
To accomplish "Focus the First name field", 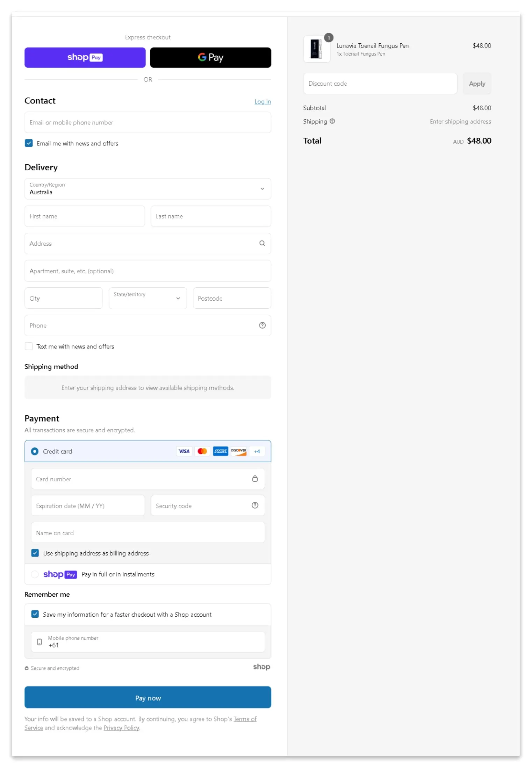I will click(x=85, y=216).
